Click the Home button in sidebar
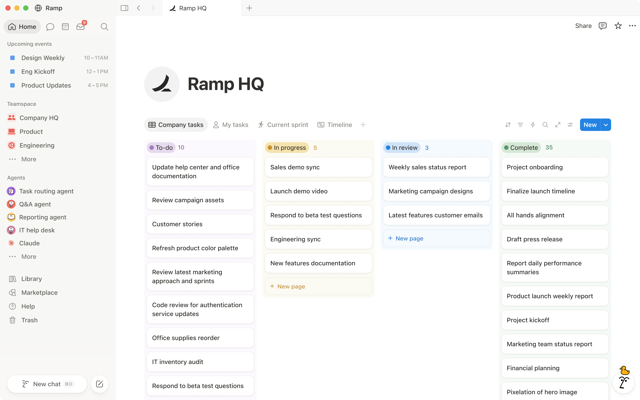This screenshot has height=400, width=640. 22,27
